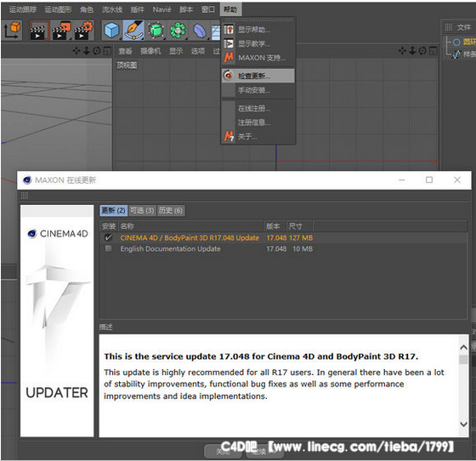This screenshot has height=461, width=476.
Task: Click the Cinema 4D logo in updater
Action: click(x=58, y=234)
